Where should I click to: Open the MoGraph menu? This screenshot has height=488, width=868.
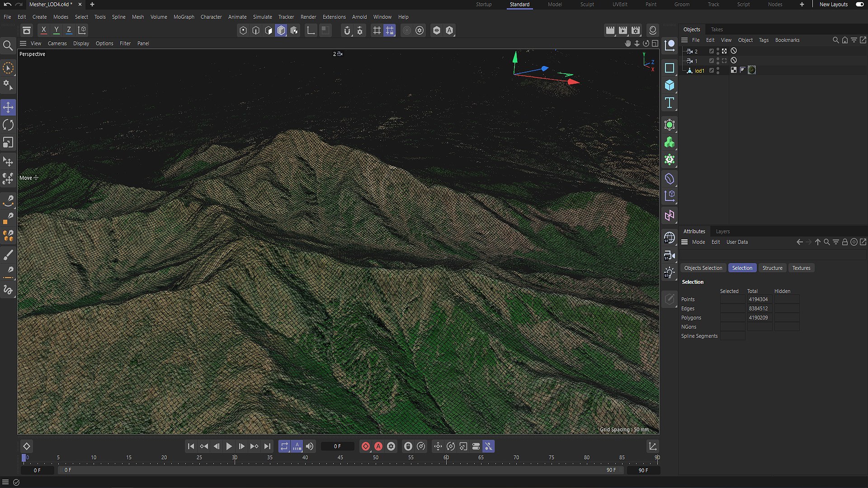point(184,17)
